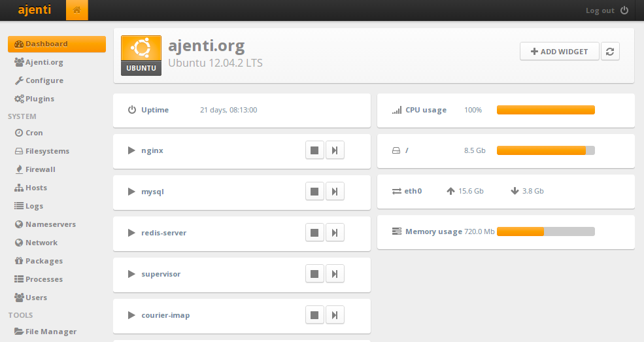The image size is (644, 342).
Task: Click the CPU usage progress bar
Action: click(x=546, y=110)
